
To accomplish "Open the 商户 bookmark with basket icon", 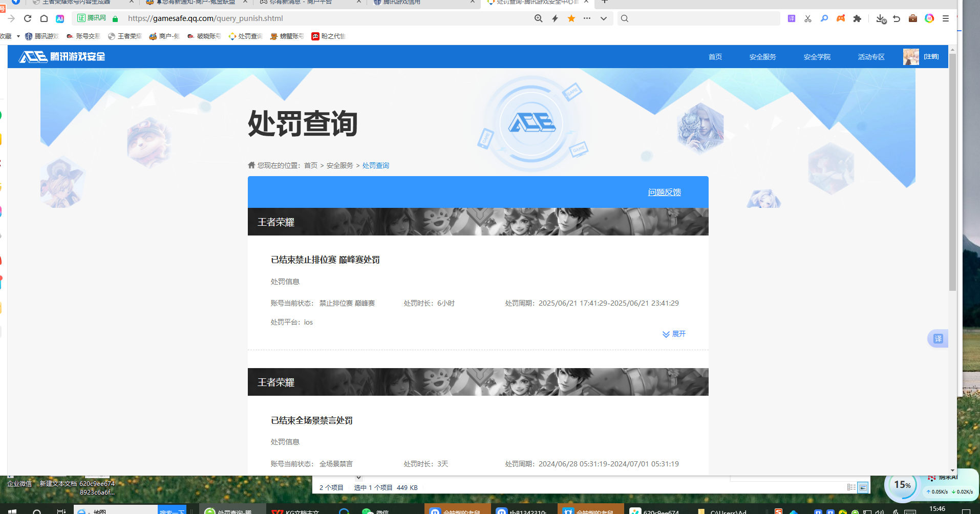I will click(164, 36).
